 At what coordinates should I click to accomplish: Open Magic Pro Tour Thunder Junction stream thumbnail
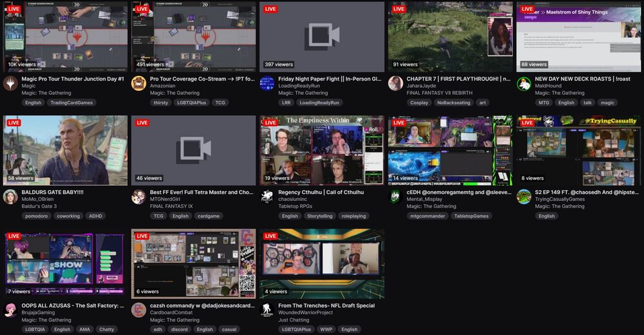(65, 37)
